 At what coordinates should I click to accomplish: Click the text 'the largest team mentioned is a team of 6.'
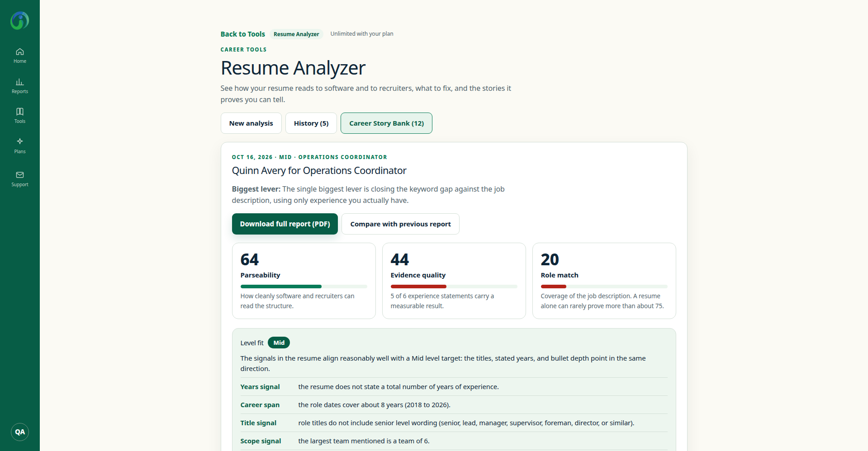364,441
